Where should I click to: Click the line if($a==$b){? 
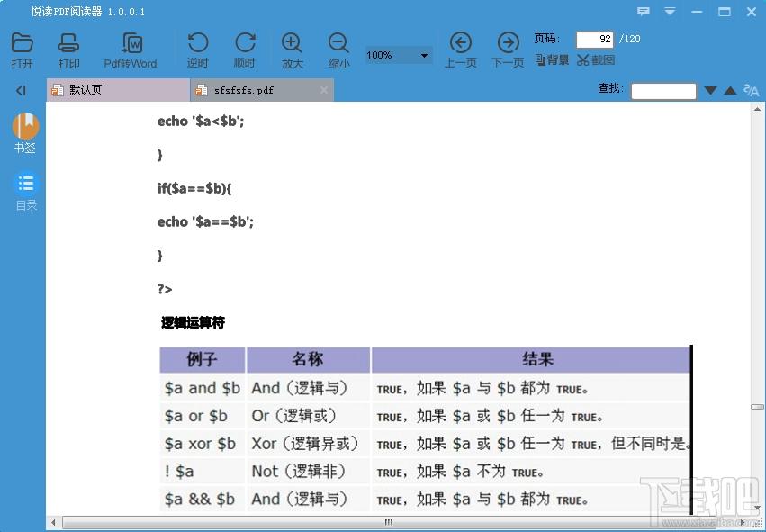[x=194, y=188]
